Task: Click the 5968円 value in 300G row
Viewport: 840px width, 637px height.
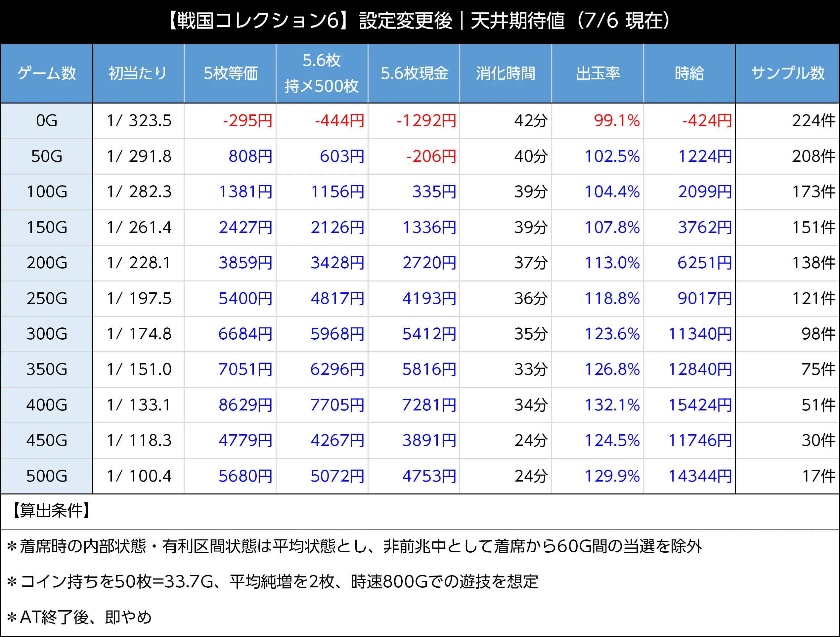Action: [x=337, y=334]
